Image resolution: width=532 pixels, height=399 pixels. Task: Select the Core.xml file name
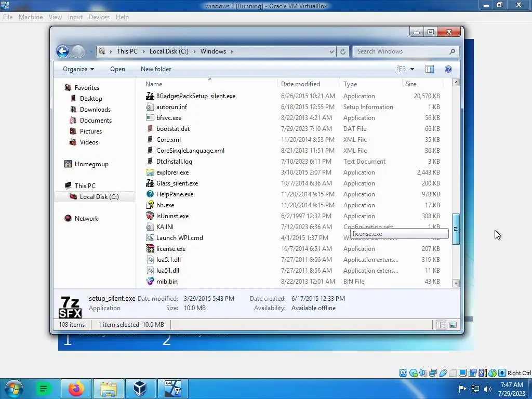(169, 140)
